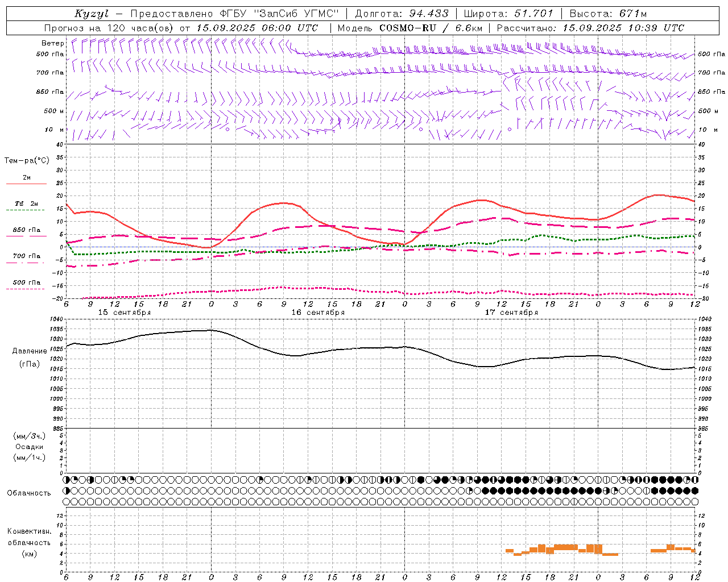Click the "Долгота: 94.433" header field
The image size is (728, 582).
(x=402, y=14)
